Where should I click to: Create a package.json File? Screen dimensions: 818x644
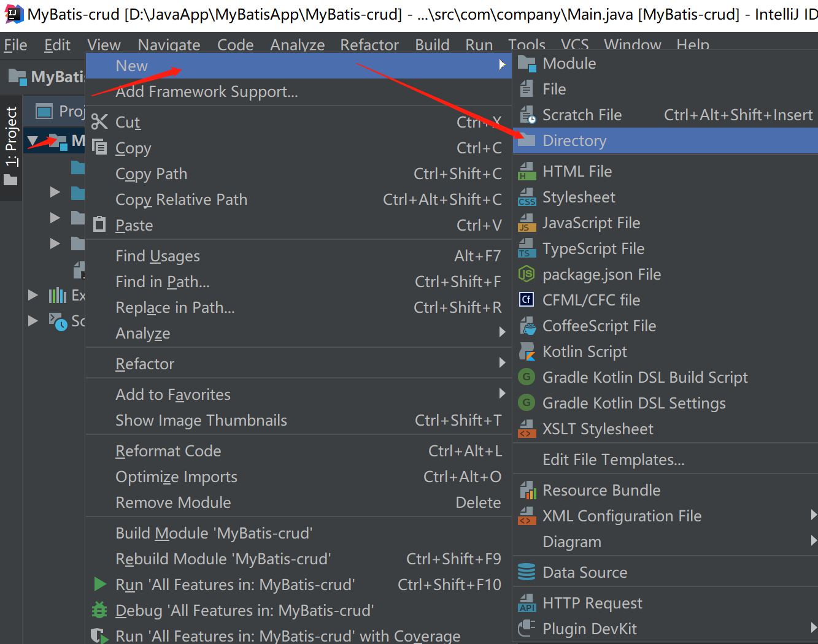point(601,274)
